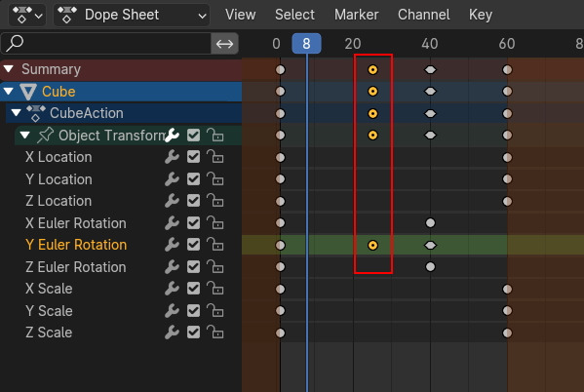The width and height of the screenshot is (584, 392).
Task: Open the Channel menu
Action: [x=423, y=15]
